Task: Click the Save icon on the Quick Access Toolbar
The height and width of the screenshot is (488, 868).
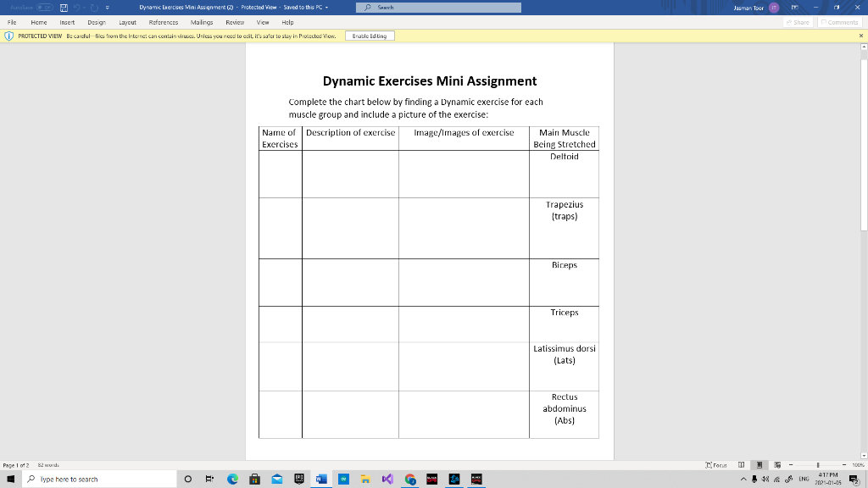Action: (x=64, y=7)
